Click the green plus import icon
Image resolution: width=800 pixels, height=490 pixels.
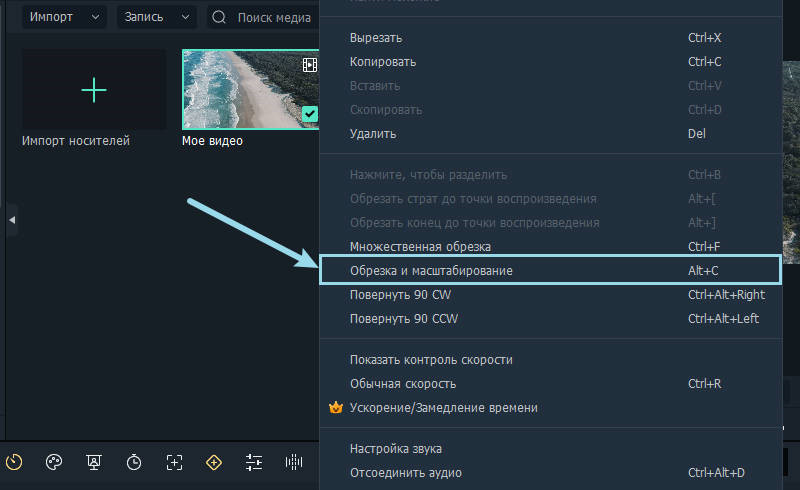(x=94, y=90)
